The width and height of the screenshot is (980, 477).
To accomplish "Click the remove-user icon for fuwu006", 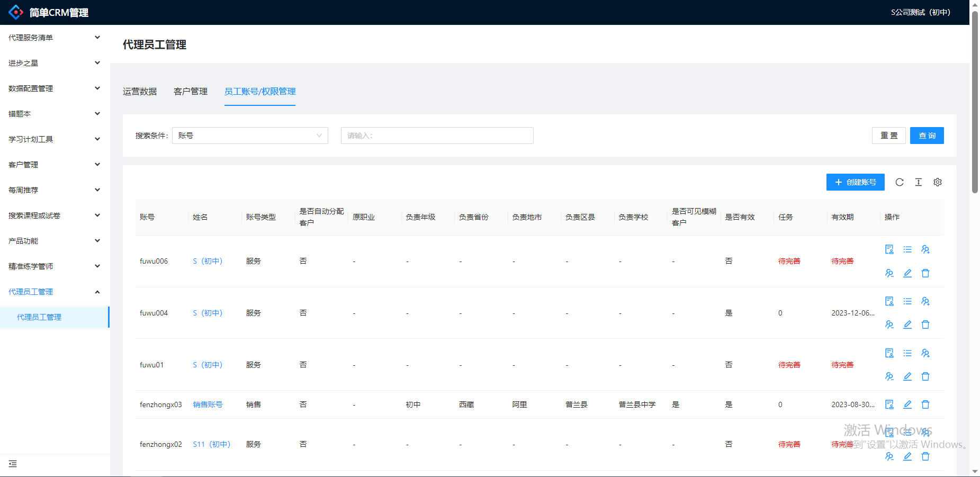I will tap(889, 273).
